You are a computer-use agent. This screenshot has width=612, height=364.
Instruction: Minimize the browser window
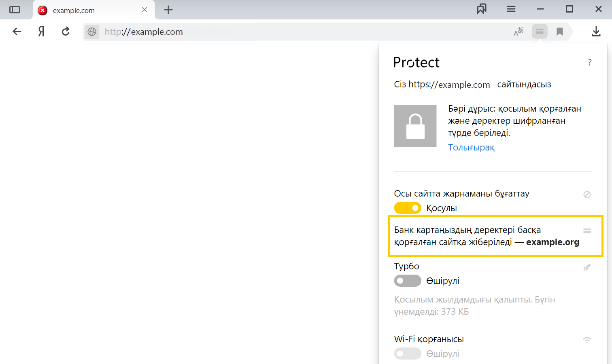pos(540,9)
